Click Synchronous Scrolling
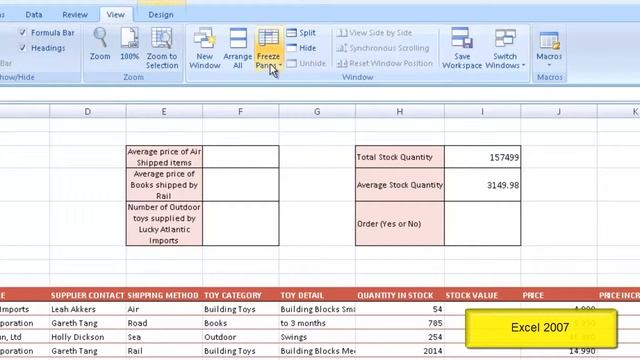Viewport: 640px width, 360px height. (x=383, y=48)
